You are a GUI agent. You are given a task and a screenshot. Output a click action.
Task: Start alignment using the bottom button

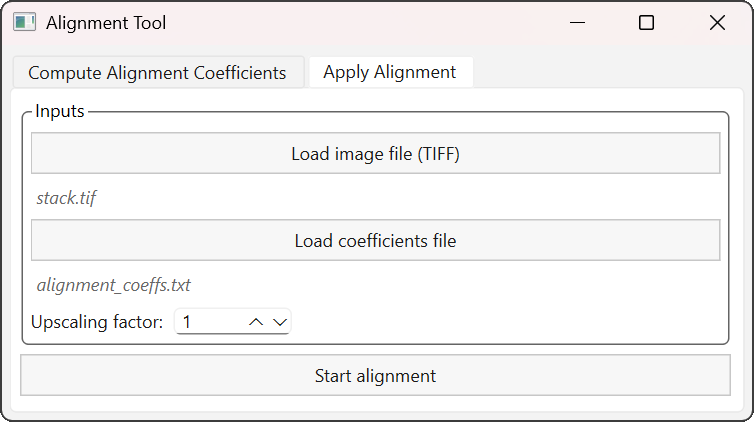tap(375, 376)
